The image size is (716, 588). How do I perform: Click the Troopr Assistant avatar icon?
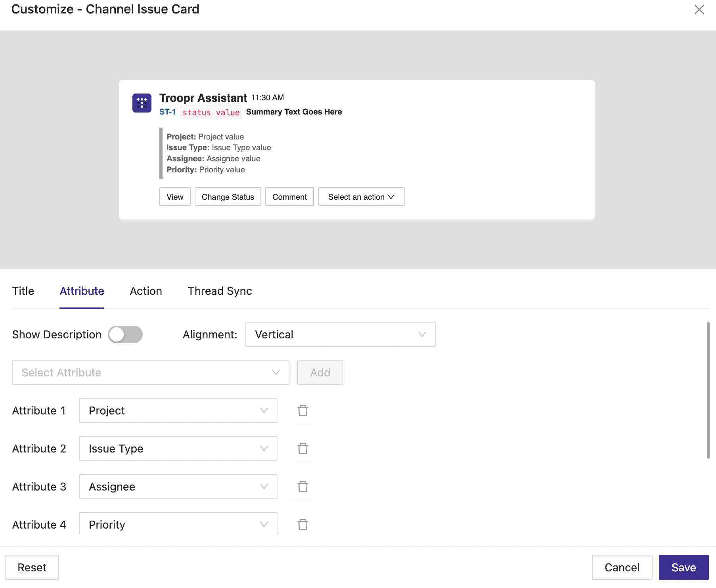pos(142,103)
